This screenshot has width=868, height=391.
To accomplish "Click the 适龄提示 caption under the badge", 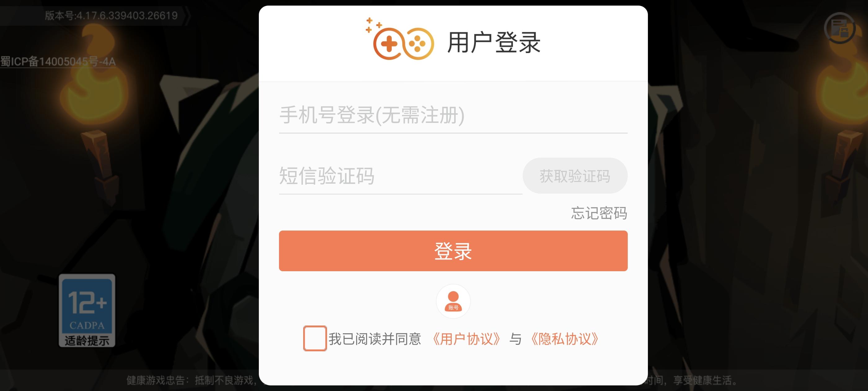I will point(87,341).
